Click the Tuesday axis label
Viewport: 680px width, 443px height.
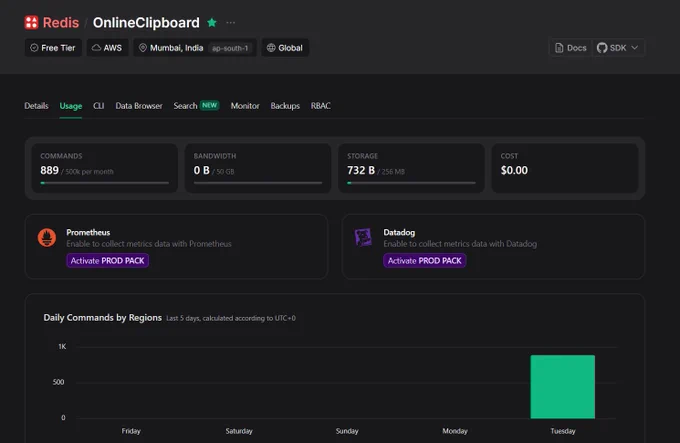point(563,431)
